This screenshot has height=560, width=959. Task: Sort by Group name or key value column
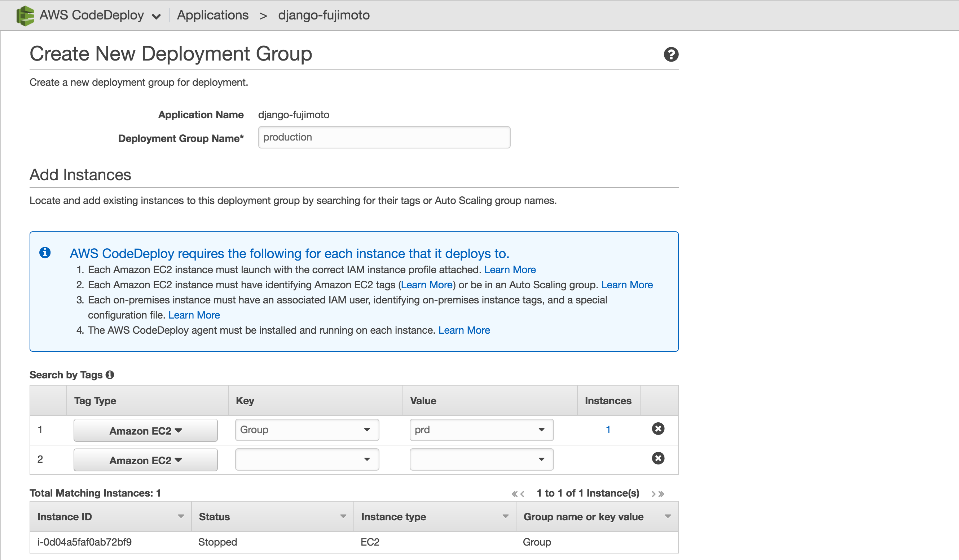point(597,517)
